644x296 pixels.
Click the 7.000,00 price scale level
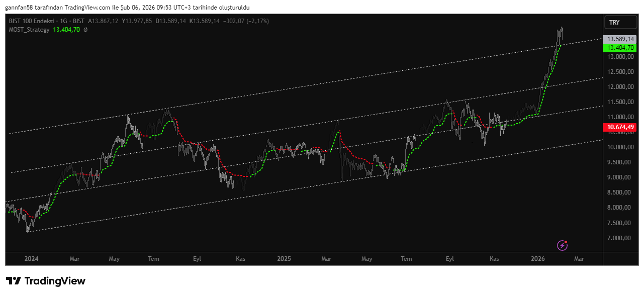[620, 238]
